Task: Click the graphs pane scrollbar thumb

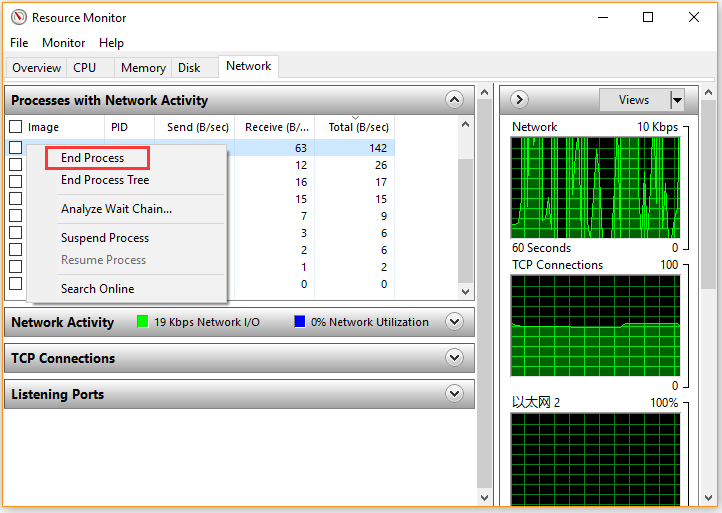Action: pyautogui.click(x=709, y=195)
